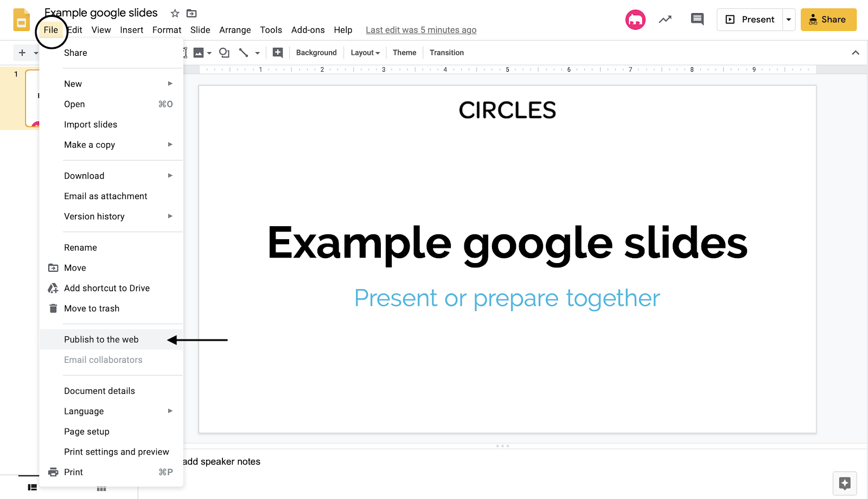Click the add comment toolbar icon

coord(278,53)
